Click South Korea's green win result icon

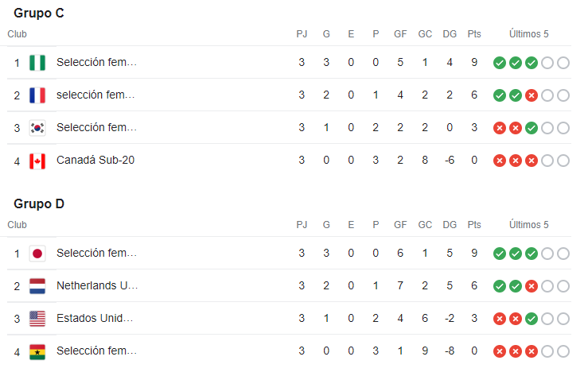click(532, 128)
